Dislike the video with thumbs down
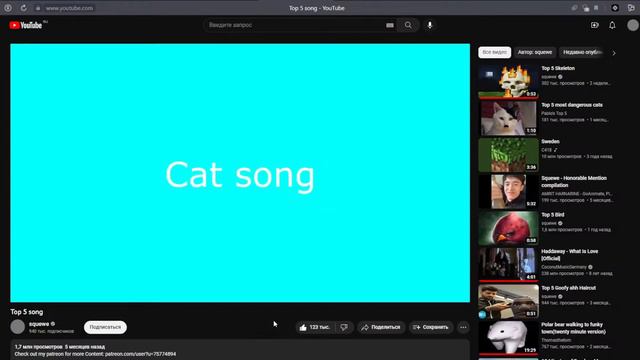640x360 pixels. coord(344,327)
